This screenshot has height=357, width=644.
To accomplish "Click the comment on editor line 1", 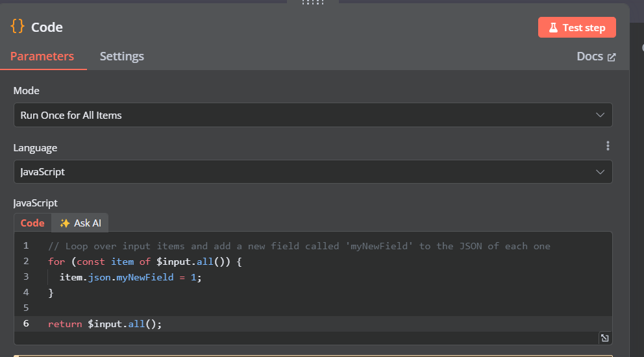I will coord(299,246).
